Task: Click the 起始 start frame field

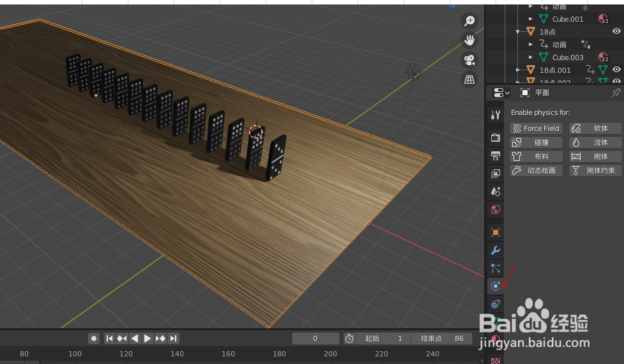Action: coord(383,338)
